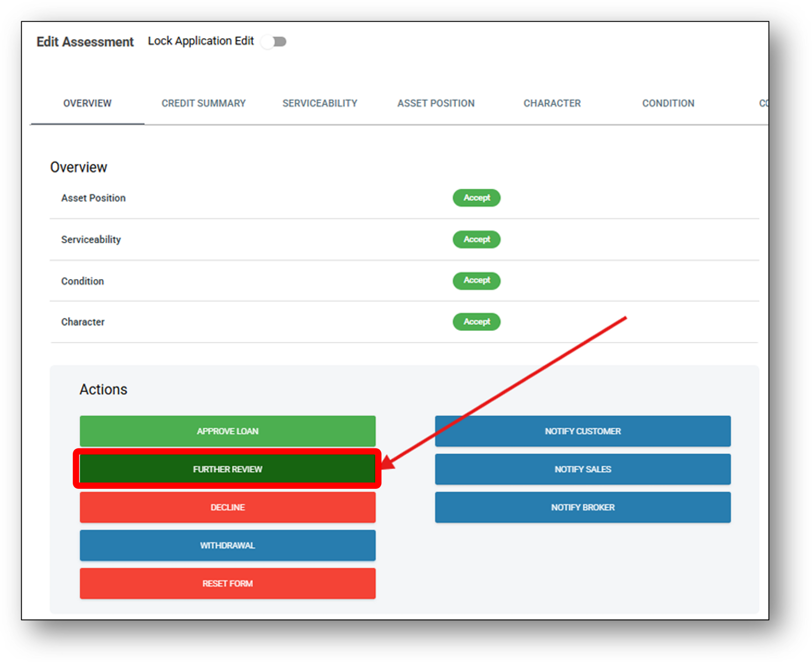Screen dimensions: 812x663
Task: Click the Further Review button
Action: (x=227, y=469)
